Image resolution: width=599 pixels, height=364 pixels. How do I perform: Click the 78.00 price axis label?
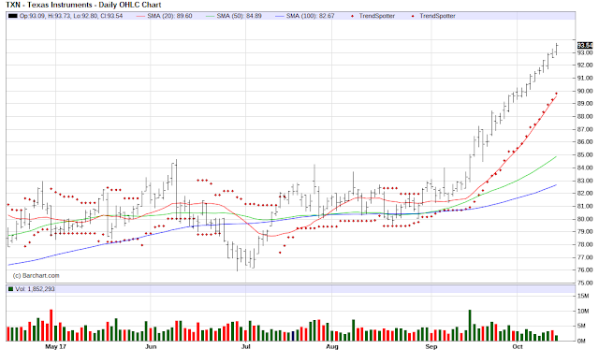pyautogui.click(x=585, y=244)
